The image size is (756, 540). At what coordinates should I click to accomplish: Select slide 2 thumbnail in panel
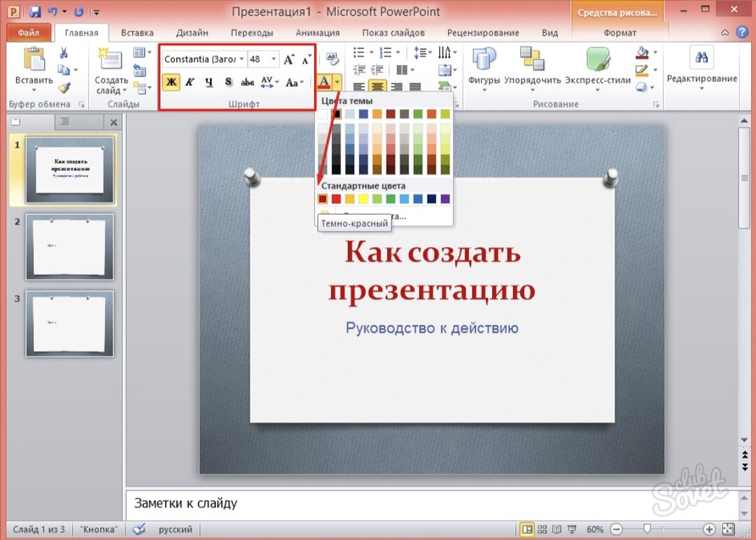[x=69, y=246]
